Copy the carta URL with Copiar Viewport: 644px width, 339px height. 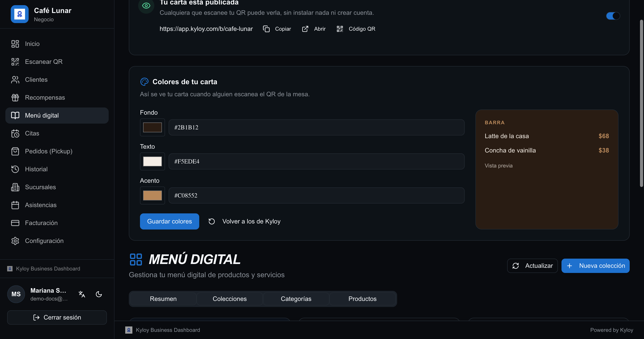(x=277, y=29)
